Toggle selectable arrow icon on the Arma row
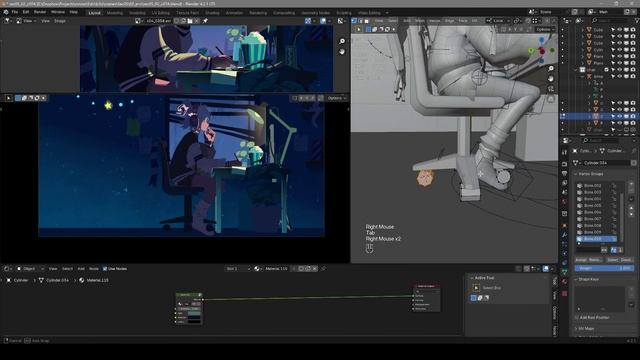640x360 pixels. point(613,76)
